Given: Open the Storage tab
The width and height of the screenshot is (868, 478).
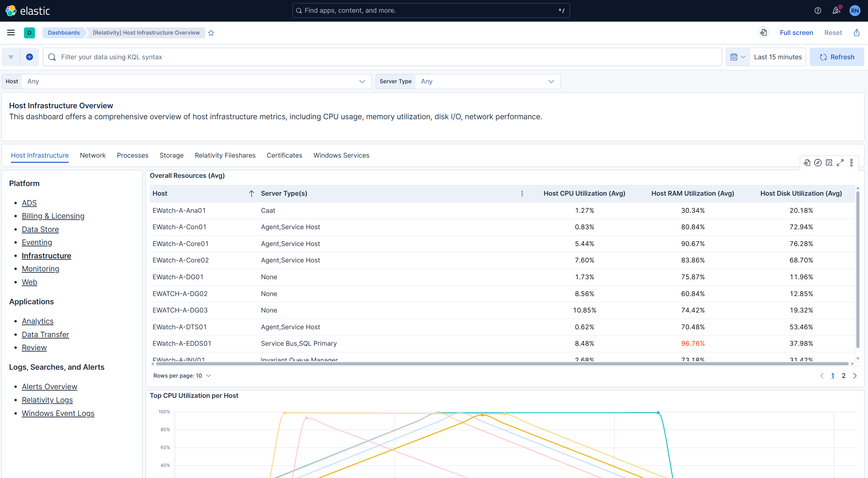Looking at the screenshot, I should [x=172, y=156].
